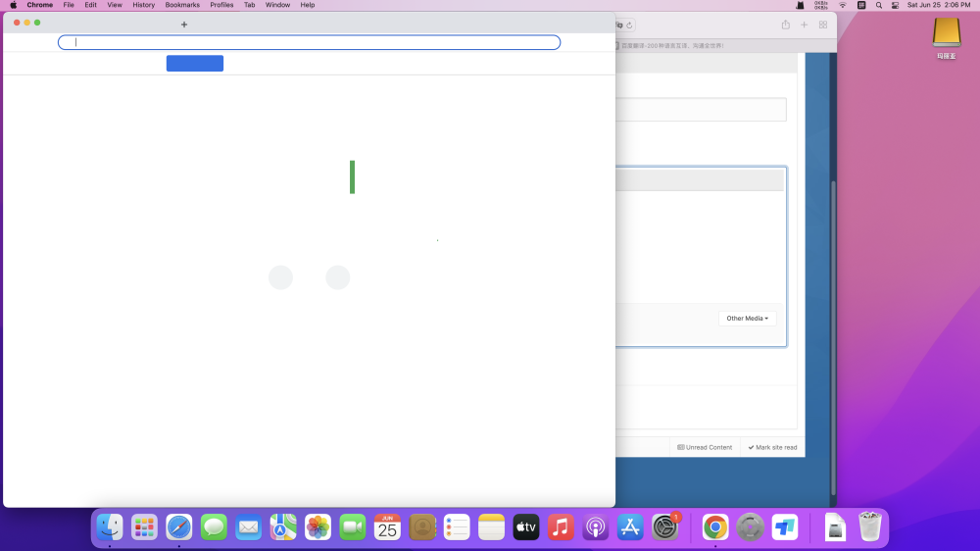Click the right gray circle placeholder in Chrome page
The width and height of the screenshot is (980, 551).
click(337, 277)
